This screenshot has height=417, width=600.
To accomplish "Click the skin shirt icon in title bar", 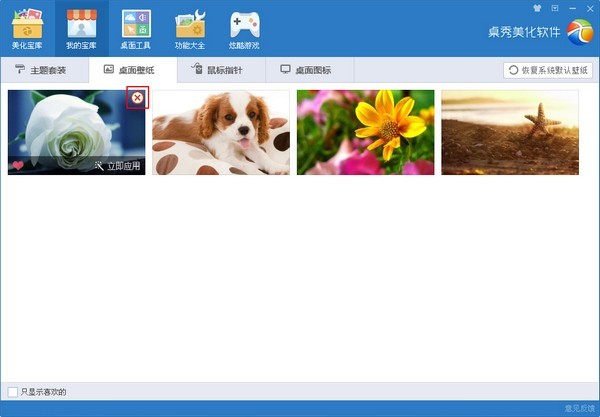I will click(538, 7).
